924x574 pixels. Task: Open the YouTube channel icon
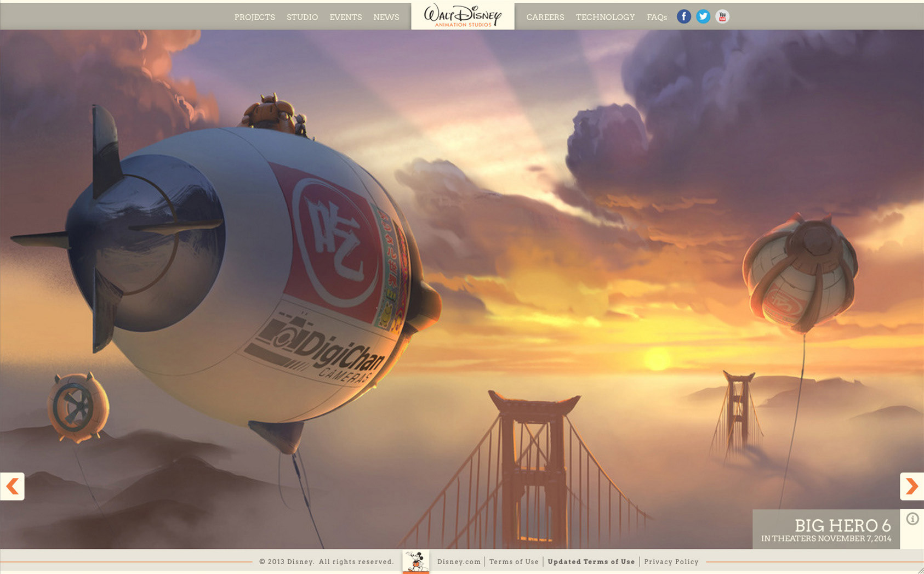[x=722, y=16]
